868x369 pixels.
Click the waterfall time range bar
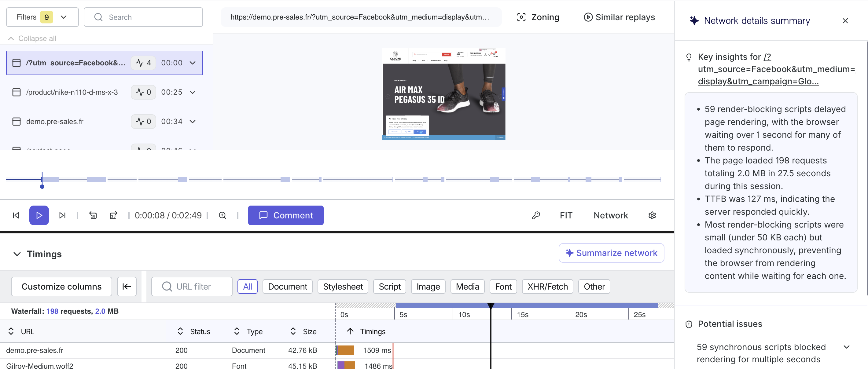[x=527, y=305]
